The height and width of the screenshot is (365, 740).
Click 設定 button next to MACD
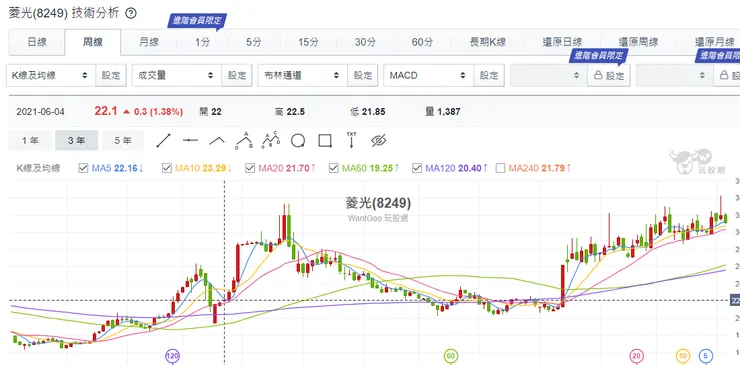coord(489,75)
